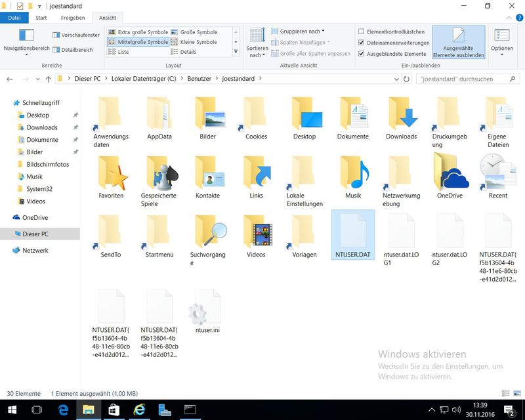Open the OneDrive folder icon
This screenshot has width=525, height=420.
[450, 173]
